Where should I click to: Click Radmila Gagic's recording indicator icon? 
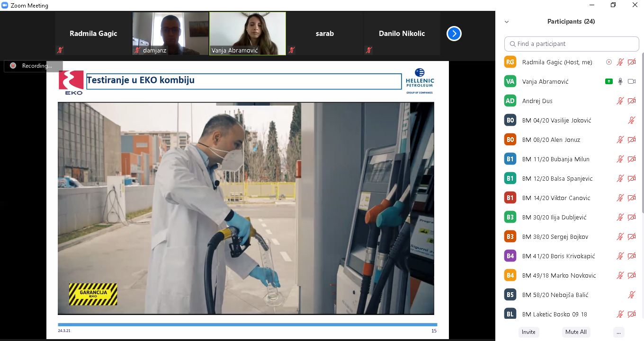point(609,62)
